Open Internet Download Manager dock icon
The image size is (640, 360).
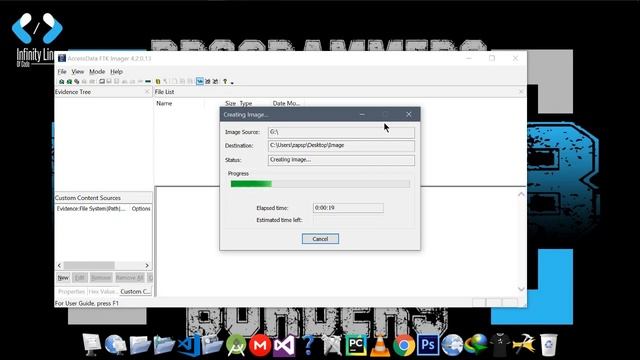[476, 345]
